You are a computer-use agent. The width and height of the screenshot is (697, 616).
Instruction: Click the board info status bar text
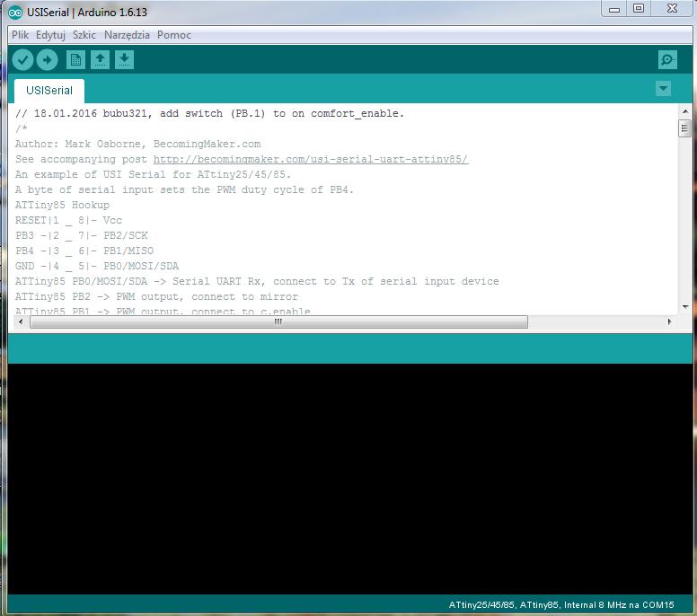click(x=561, y=605)
